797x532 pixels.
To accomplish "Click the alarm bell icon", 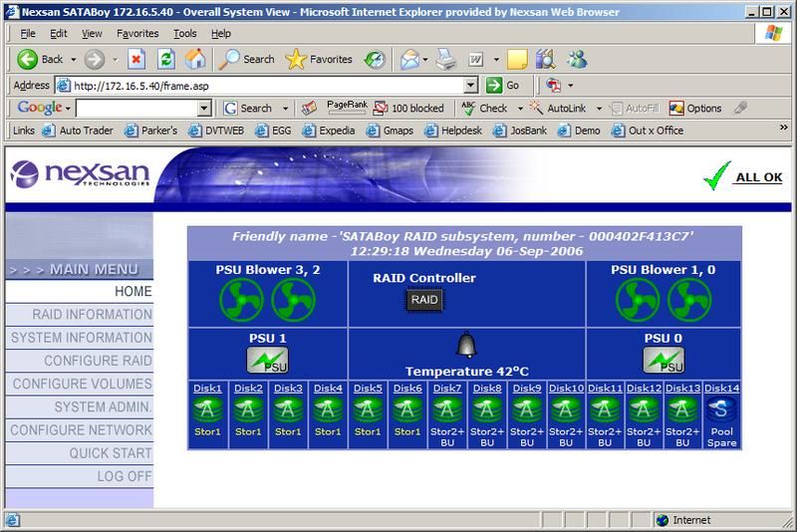I will (466, 345).
